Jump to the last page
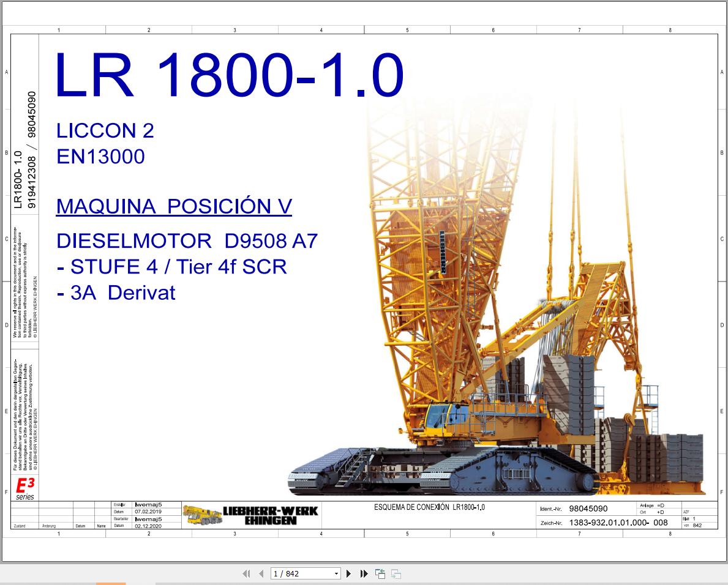This screenshot has width=728, height=585. (x=364, y=574)
